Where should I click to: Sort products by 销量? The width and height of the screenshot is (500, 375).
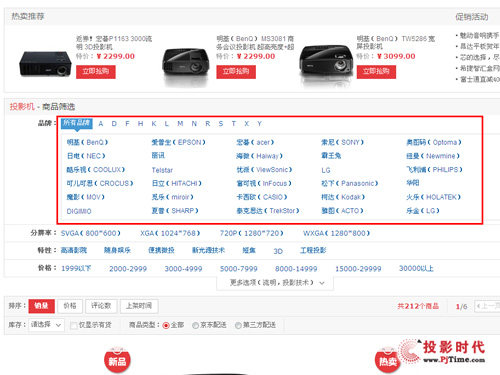(42, 306)
